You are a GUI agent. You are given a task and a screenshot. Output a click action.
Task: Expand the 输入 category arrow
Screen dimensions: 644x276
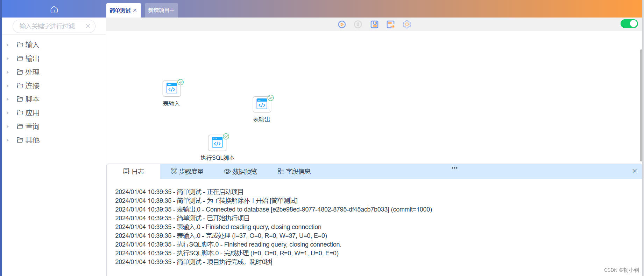pos(7,45)
